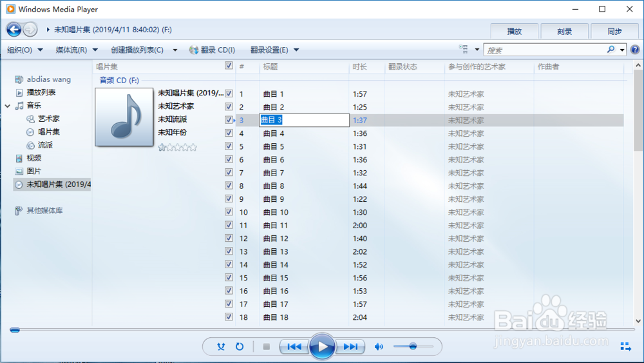Click the volume slider
Image resolution: width=644 pixels, height=363 pixels.
[413, 346]
